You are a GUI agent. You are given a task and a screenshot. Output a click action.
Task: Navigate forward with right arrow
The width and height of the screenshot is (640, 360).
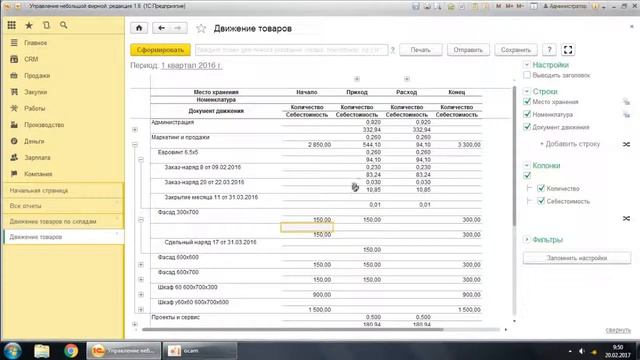point(178,28)
